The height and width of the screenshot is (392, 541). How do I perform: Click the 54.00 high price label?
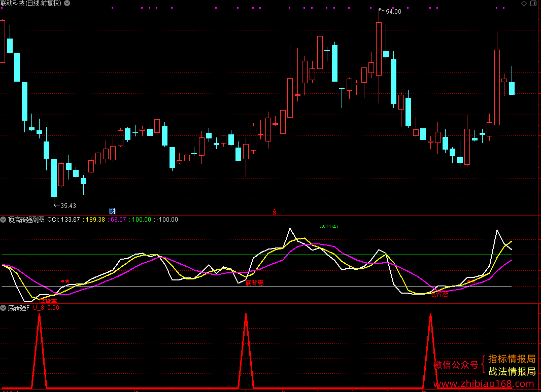pos(393,12)
